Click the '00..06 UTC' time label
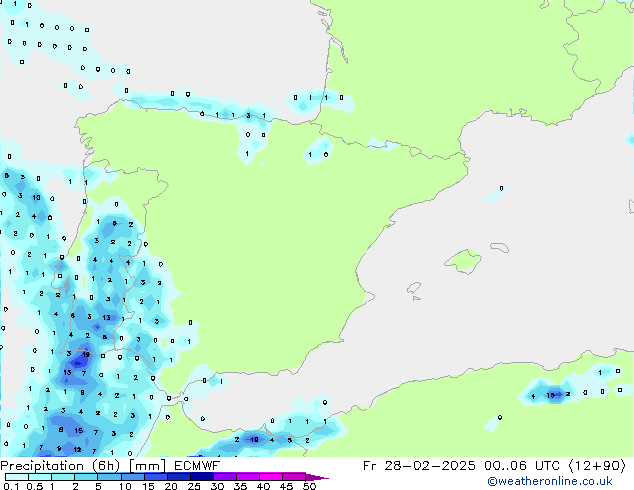 522,466
